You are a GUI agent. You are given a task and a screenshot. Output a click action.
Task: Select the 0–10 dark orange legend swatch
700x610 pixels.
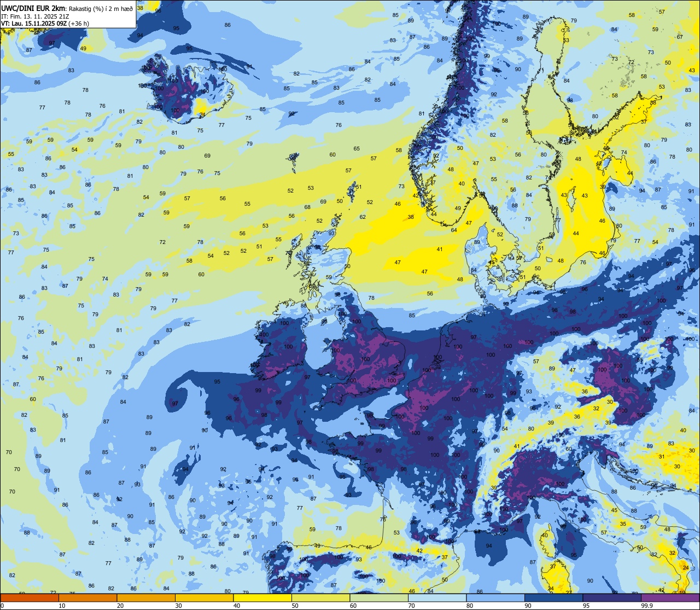pos(30,597)
